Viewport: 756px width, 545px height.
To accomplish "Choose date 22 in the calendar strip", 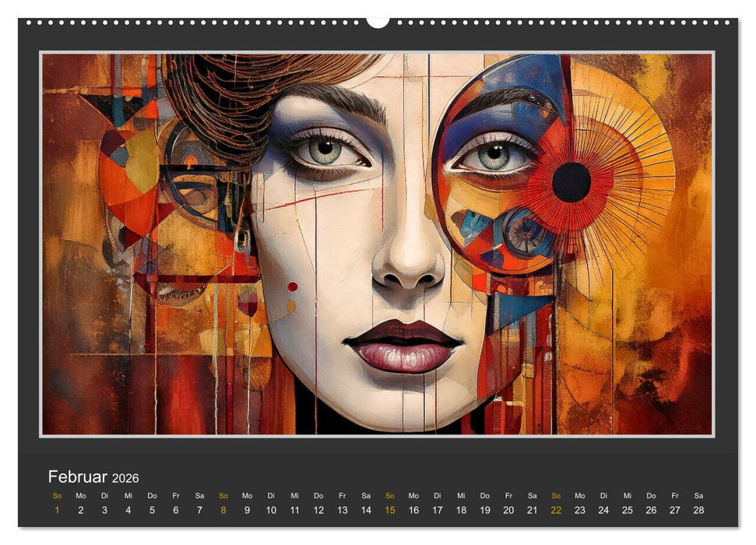I will 556,510.
